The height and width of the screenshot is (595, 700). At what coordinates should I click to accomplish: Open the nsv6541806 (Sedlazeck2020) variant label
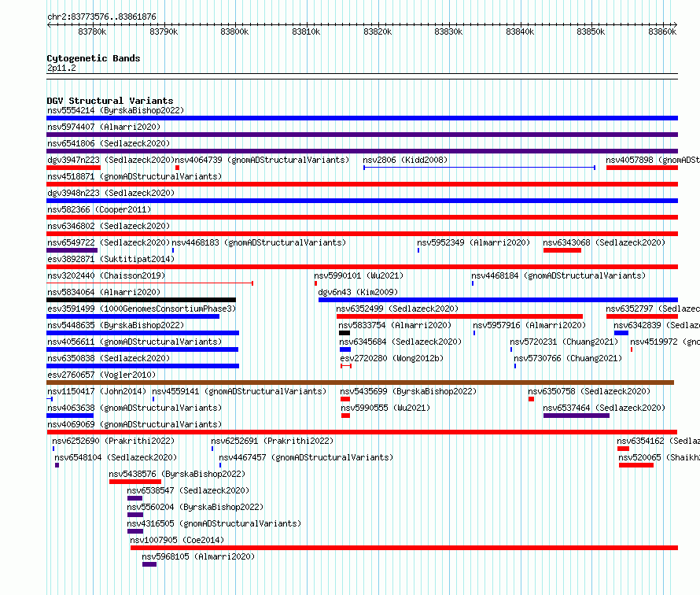click(109, 143)
